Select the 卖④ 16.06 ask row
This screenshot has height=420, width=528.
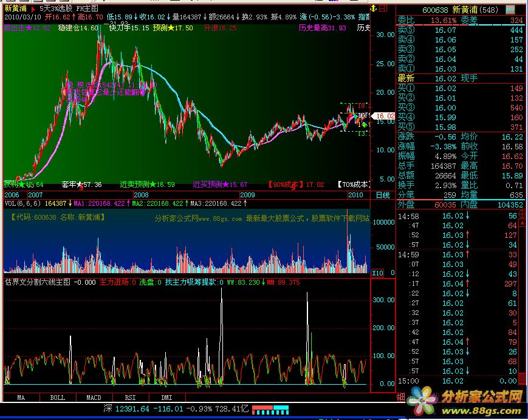[460, 40]
